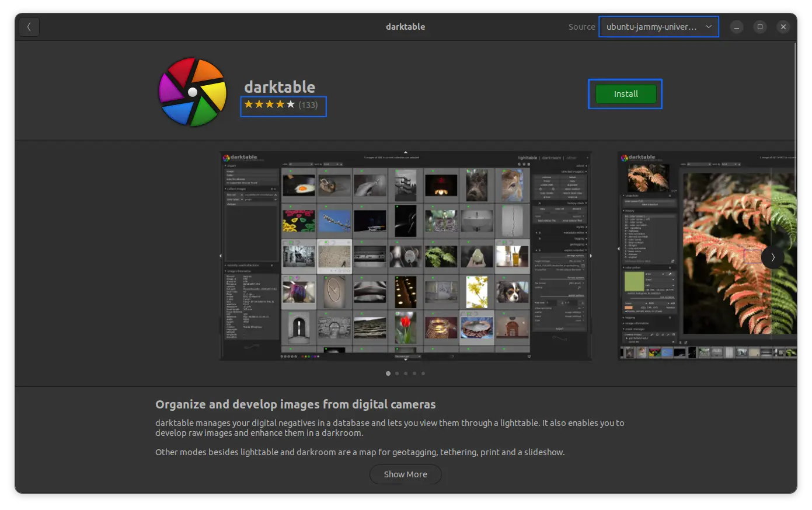Click the vertical scrollbar of the page
Screen dimensions: 812x510
coord(794,117)
